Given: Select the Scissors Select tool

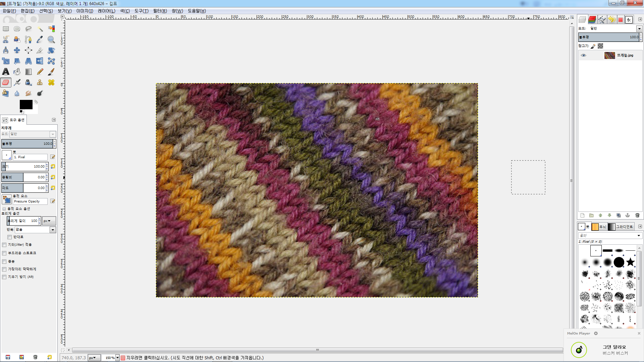Looking at the screenshot, I should 6,40.
